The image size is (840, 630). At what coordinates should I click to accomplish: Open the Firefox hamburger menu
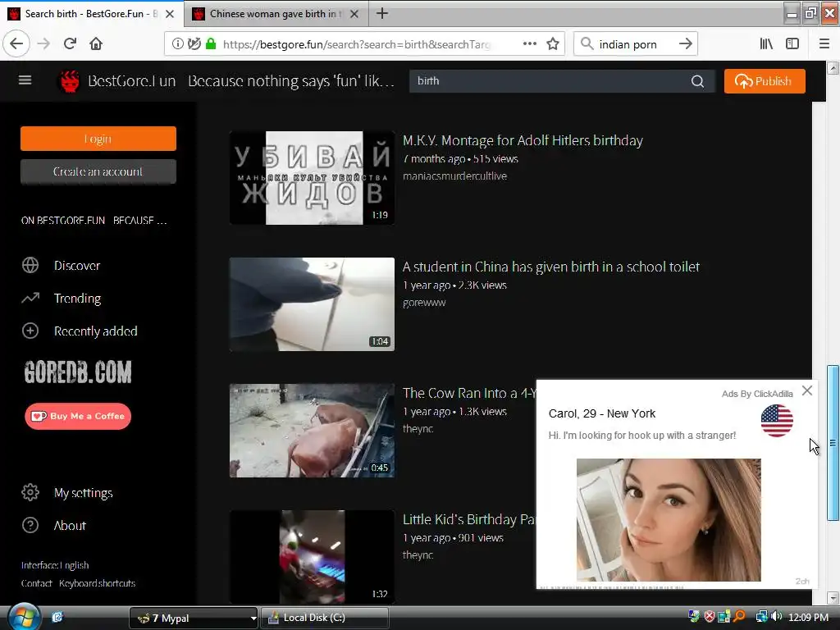824,44
